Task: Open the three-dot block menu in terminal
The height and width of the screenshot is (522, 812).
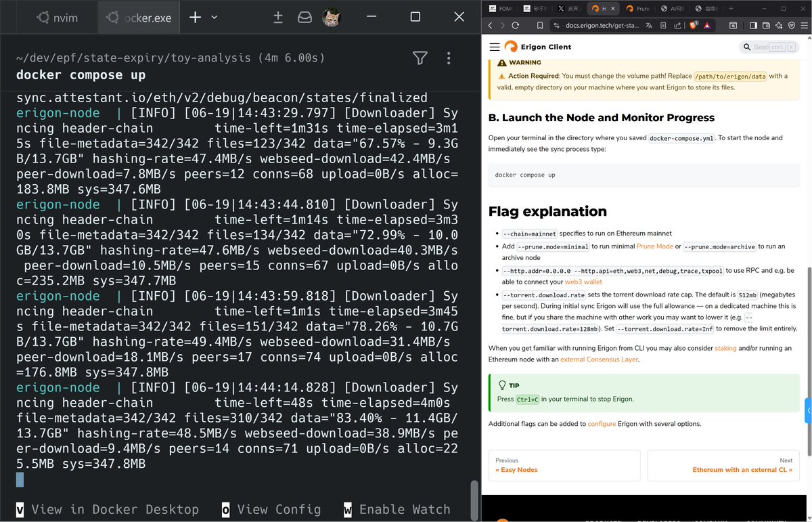Action: [449, 58]
